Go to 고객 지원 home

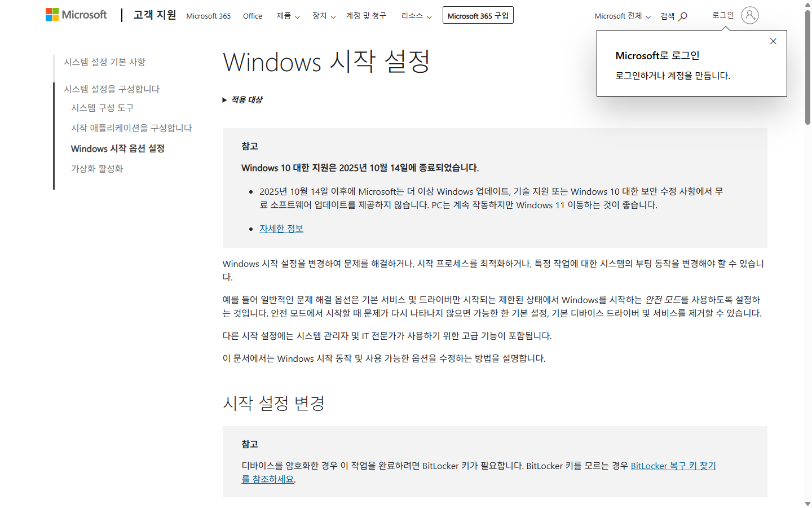[x=155, y=15]
